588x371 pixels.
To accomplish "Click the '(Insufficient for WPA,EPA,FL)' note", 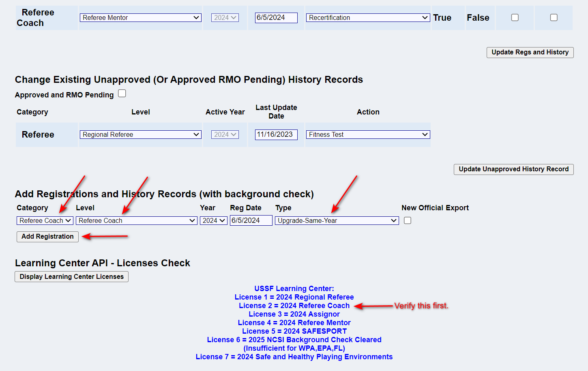I will click(294, 348).
